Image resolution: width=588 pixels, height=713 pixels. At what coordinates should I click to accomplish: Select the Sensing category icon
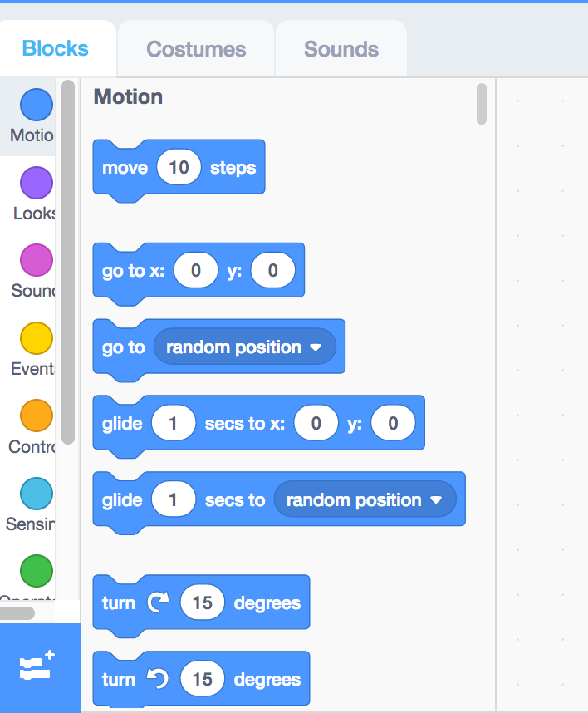tap(35, 492)
